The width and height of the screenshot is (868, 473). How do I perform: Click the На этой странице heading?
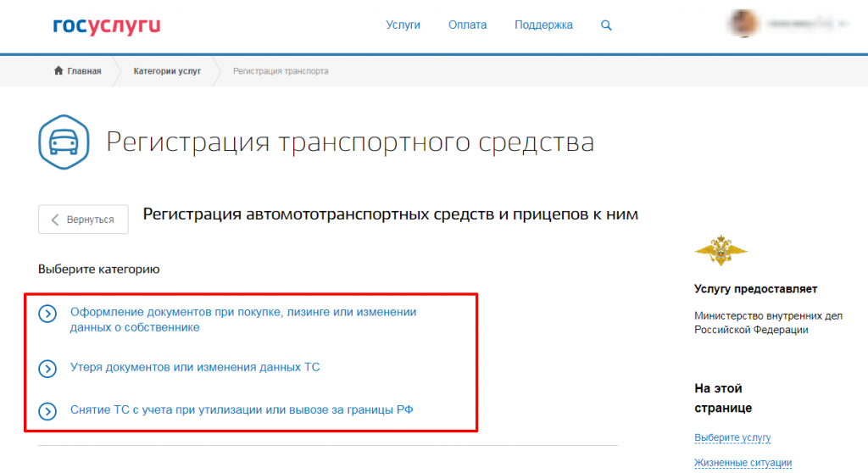pyautogui.click(x=723, y=398)
